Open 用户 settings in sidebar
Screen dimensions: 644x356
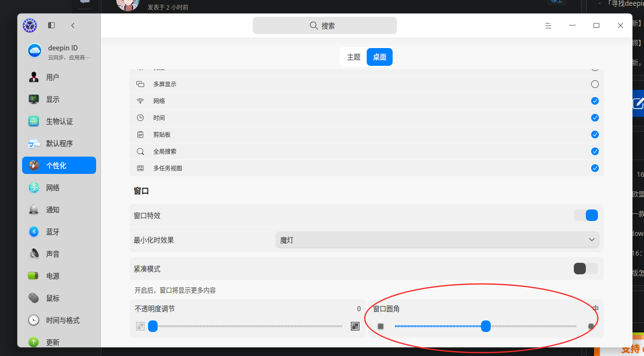[59, 77]
